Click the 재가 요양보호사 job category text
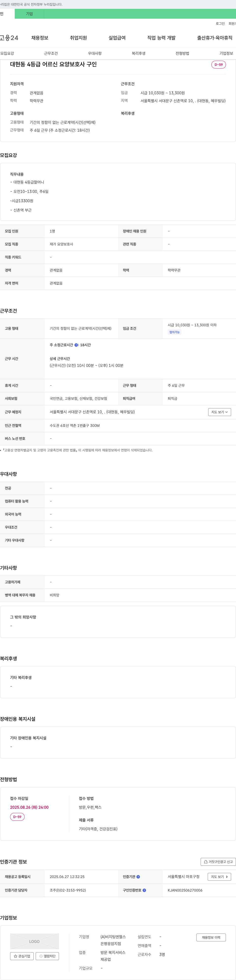The image size is (236, 980). click(61, 244)
